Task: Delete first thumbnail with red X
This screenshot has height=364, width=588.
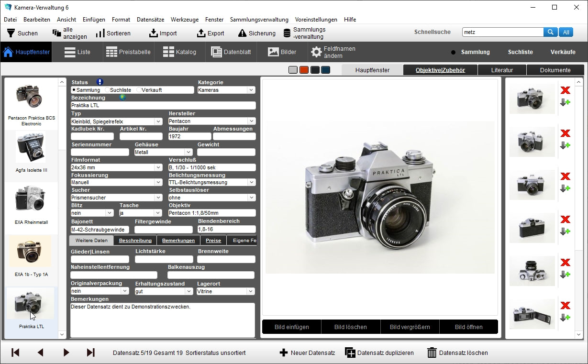Action: pyautogui.click(x=565, y=90)
